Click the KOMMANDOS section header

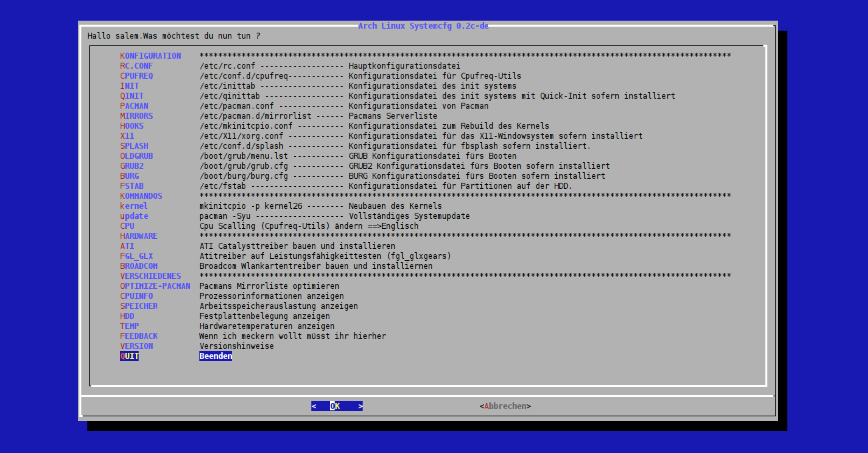tap(141, 196)
